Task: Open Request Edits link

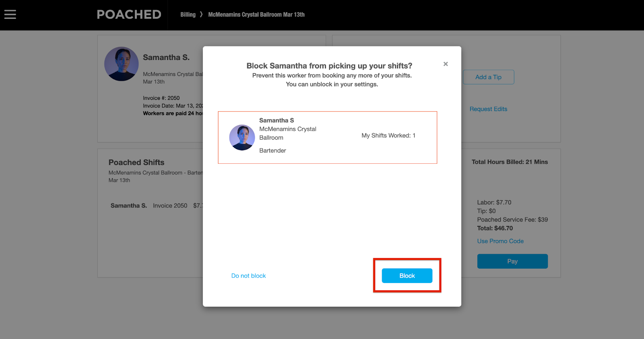Action: 488,109
